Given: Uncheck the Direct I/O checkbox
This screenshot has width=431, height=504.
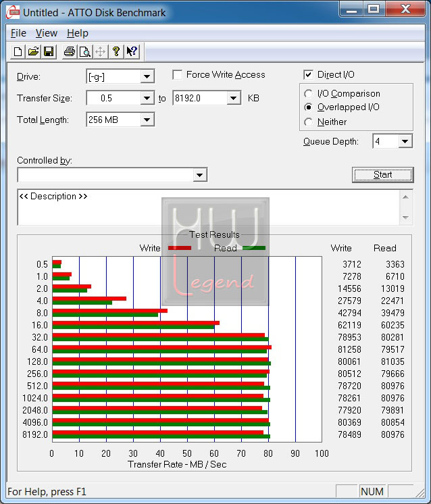Looking at the screenshot, I should (x=308, y=75).
